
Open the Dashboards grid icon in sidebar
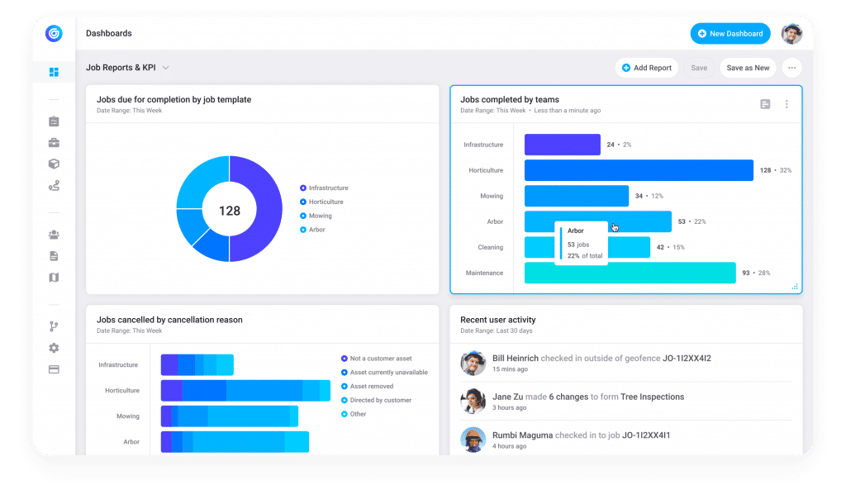54,73
